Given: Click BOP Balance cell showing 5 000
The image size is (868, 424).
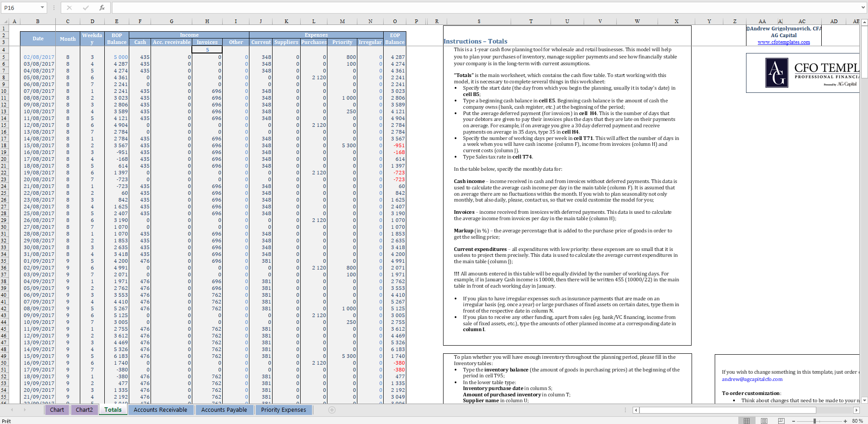Looking at the screenshot, I should 117,57.
